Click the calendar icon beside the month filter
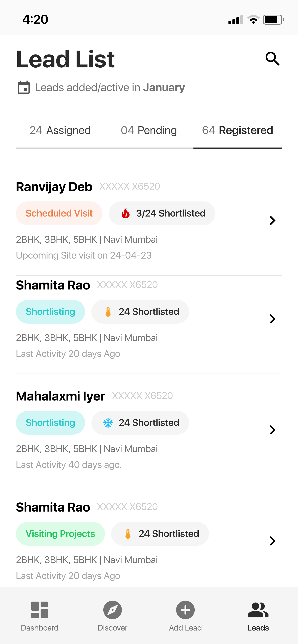This screenshot has height=644, width=298. 24,87
